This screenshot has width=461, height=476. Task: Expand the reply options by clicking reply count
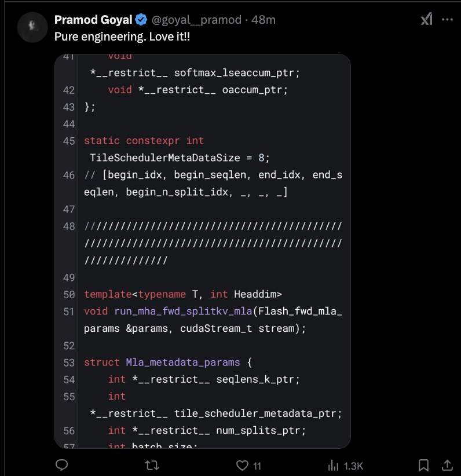coord(61,465)
